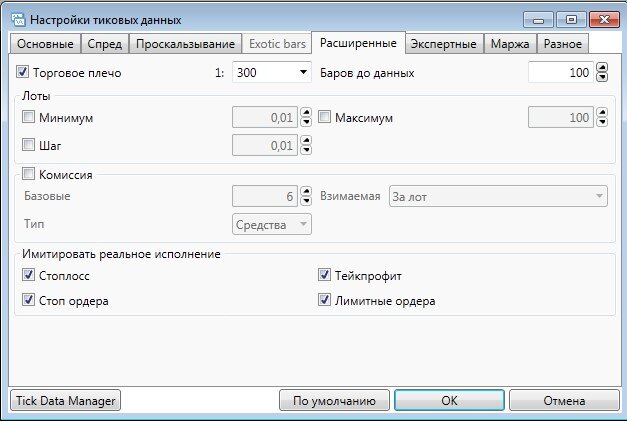Decrease Баров до данных value

[x=602, y=77]
